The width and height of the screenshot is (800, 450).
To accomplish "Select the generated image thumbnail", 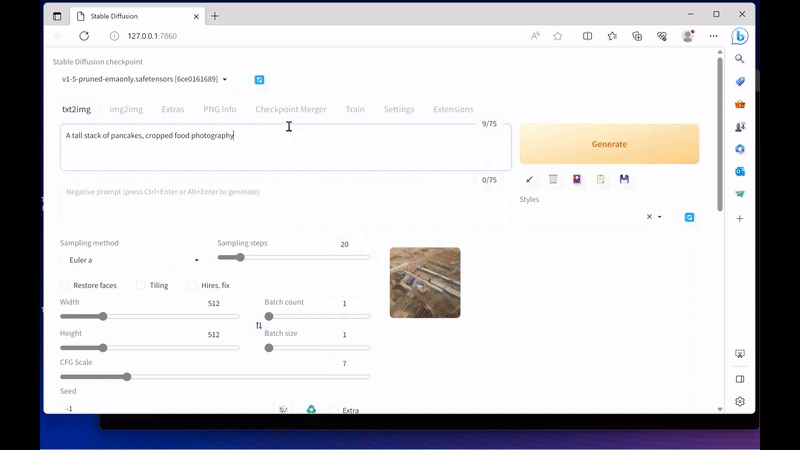I will point(425,283).
